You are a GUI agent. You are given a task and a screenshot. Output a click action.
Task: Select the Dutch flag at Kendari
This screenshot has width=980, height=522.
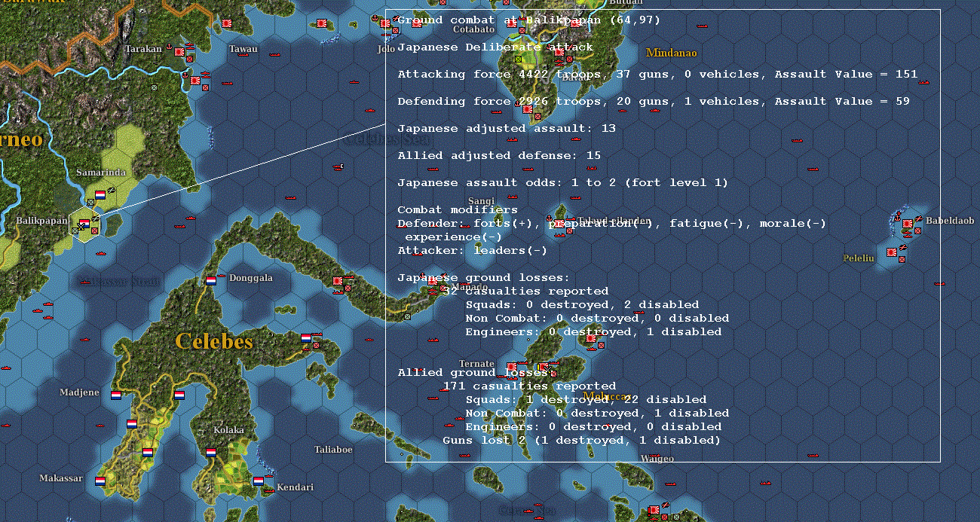click(259, 481)
